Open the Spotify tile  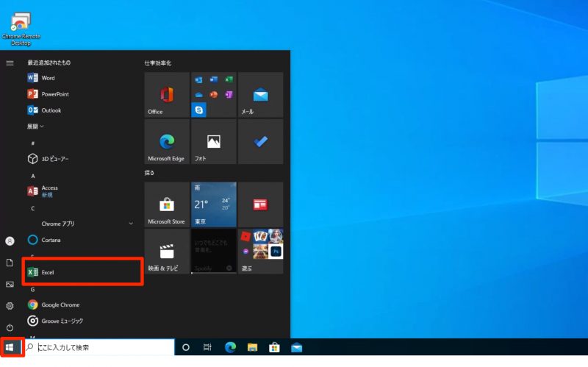tap(214, 252)
